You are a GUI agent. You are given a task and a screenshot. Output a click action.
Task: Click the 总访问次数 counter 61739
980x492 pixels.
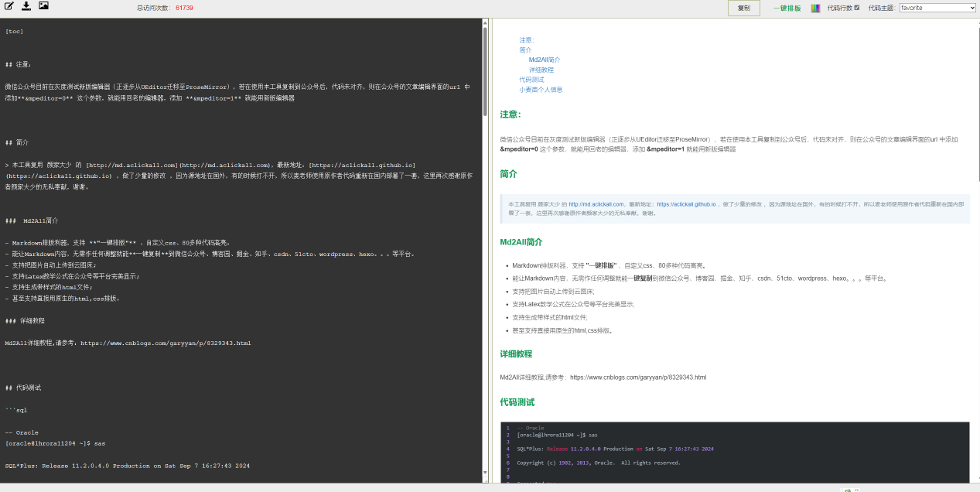pyautogui.click(x=184, y=8)
